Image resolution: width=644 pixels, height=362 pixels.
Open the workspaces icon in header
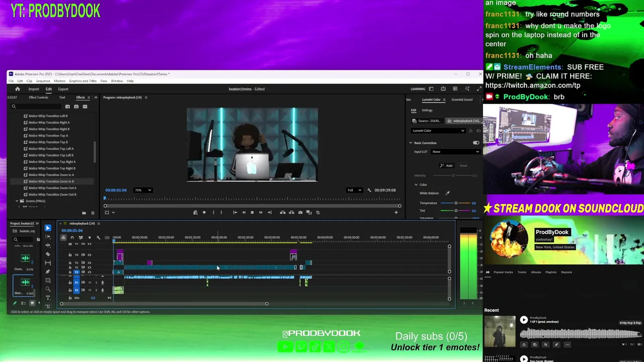coord(431,89)
